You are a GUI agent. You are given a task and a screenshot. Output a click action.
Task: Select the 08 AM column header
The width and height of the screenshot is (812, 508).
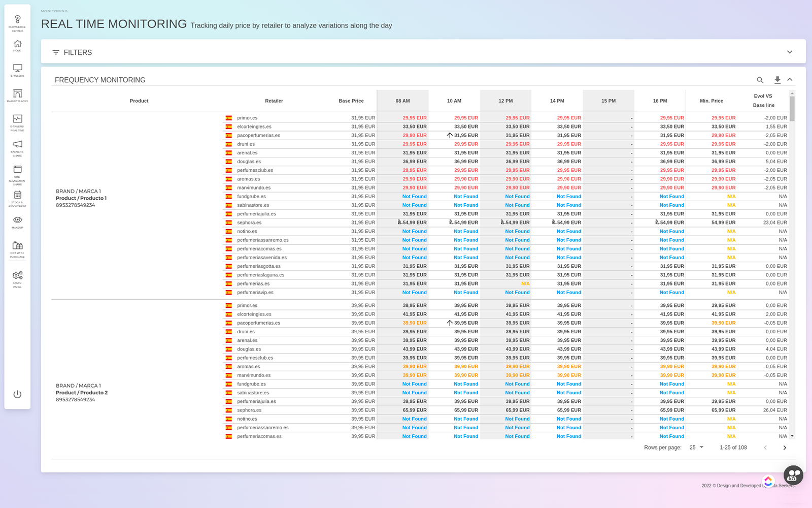[403, 101]
